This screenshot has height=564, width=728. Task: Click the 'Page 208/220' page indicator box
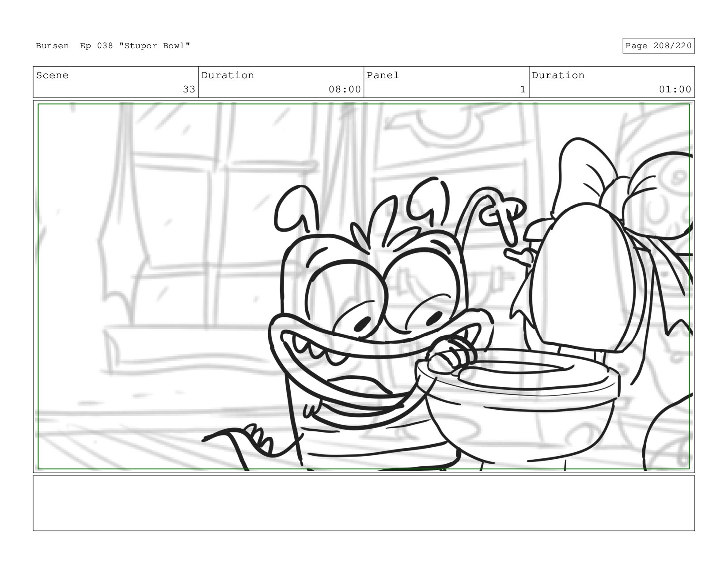(x=658, y=46)
